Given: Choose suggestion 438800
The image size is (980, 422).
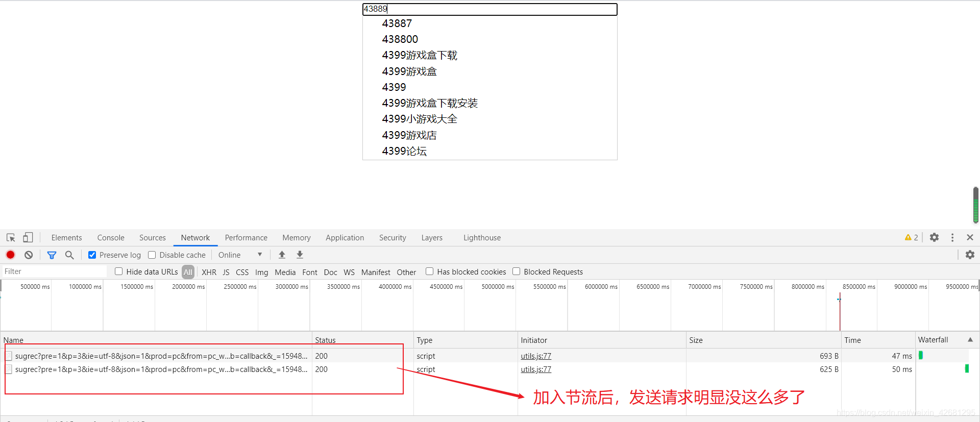Looking at the screenshot, I should coord(400,39).
